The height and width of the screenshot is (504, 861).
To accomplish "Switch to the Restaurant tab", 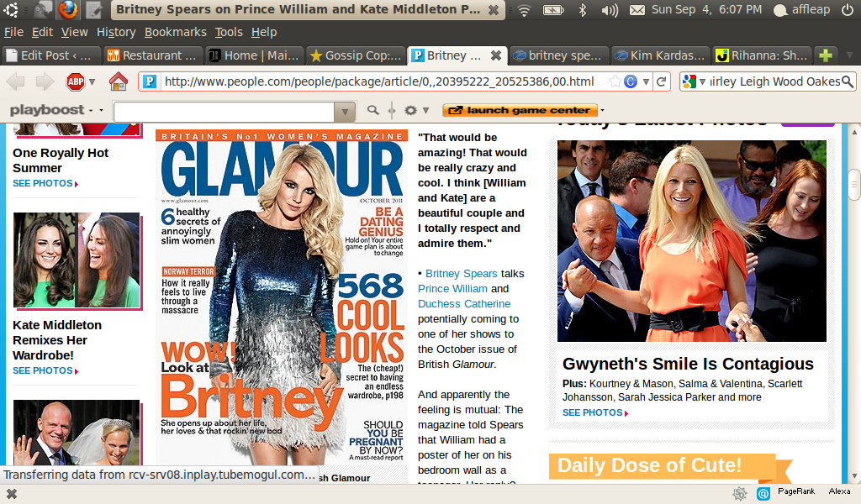I will click(x=153, y=55).
